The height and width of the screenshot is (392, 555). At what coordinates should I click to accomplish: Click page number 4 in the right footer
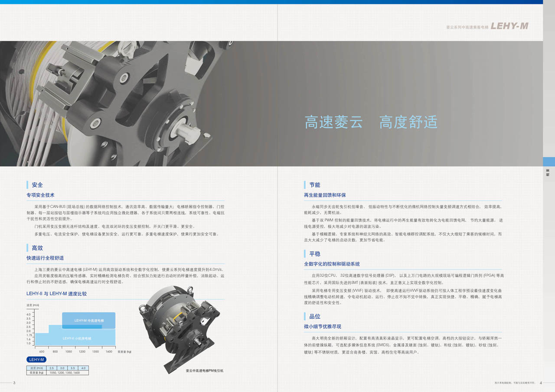[541, 383]
